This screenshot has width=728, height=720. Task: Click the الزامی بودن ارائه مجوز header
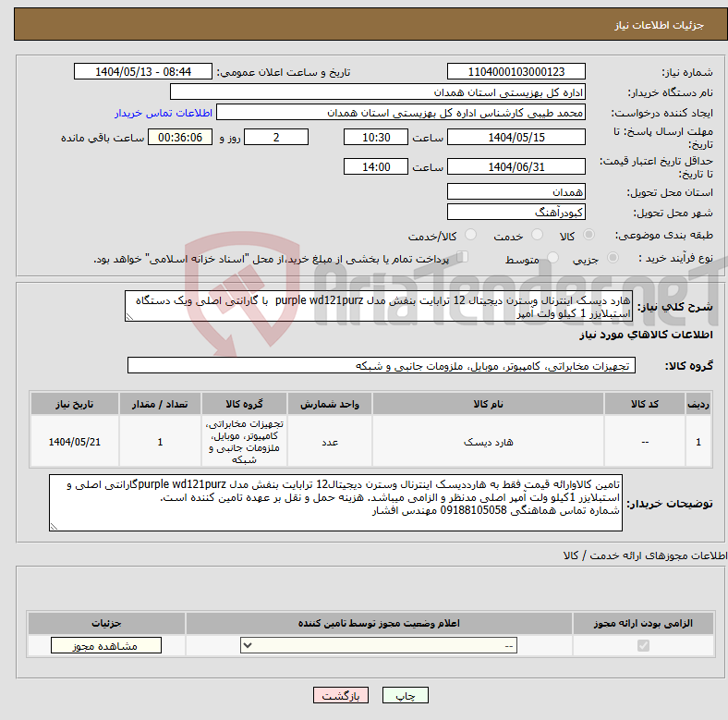tap(643, 623)
